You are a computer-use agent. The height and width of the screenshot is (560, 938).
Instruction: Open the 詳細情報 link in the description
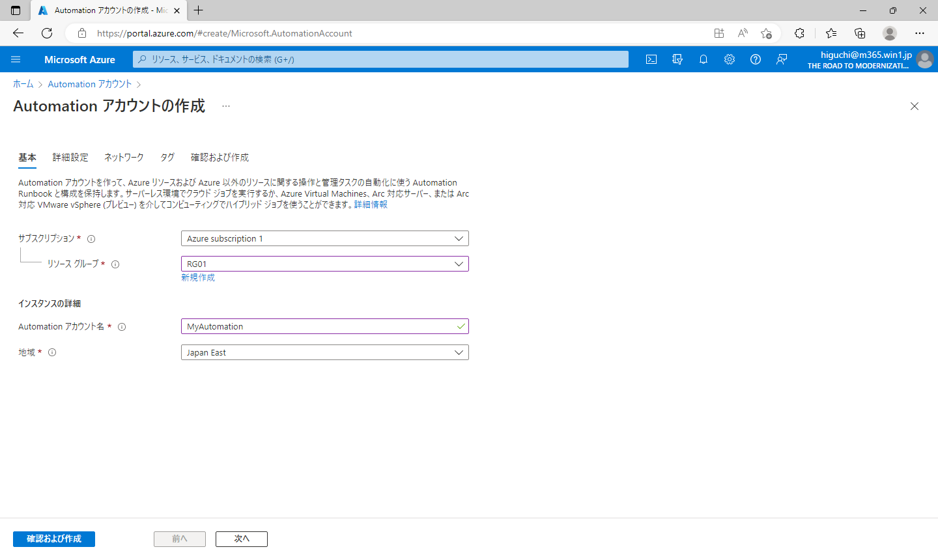click(371, 204)
